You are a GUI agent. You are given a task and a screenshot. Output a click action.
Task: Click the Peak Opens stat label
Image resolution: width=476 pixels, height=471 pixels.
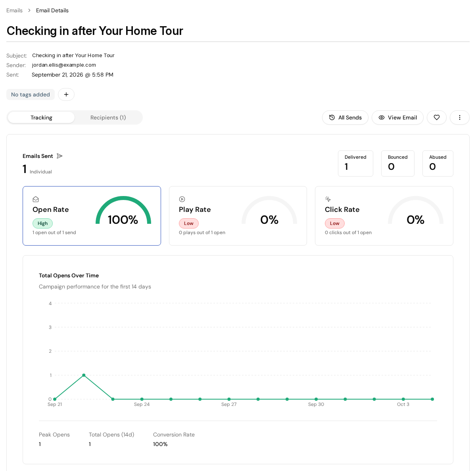point(54,434)
